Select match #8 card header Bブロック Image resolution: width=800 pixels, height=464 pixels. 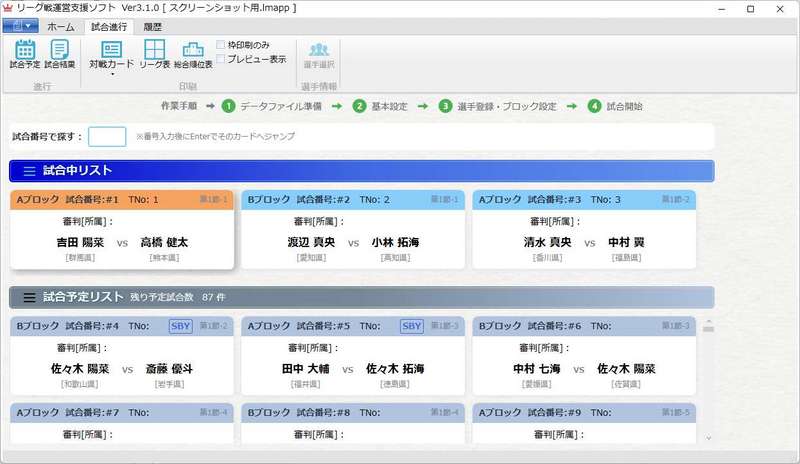353,413
